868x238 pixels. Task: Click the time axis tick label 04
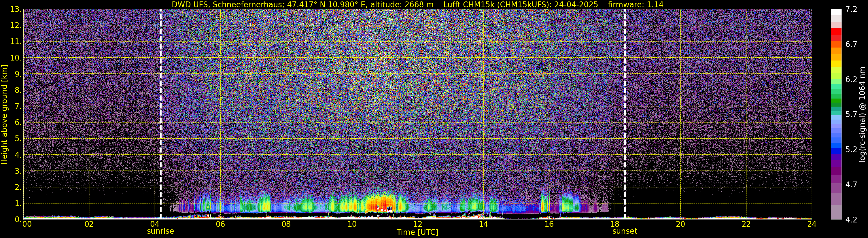click(x=155, y=224)
